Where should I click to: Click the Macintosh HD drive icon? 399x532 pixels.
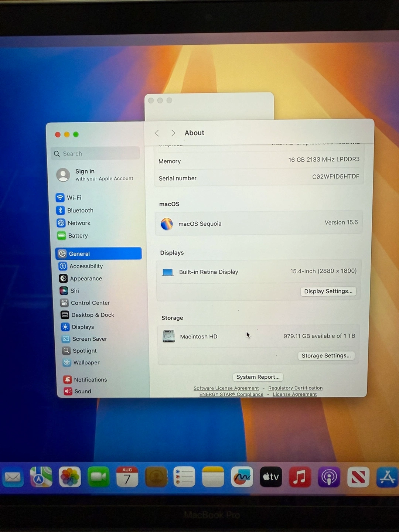169,336
